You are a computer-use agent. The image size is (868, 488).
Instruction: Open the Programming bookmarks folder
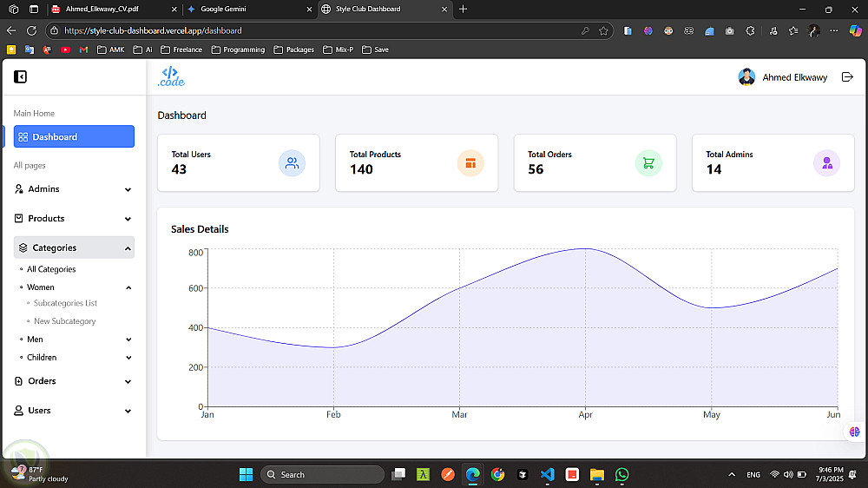click(x=238, y=49)
